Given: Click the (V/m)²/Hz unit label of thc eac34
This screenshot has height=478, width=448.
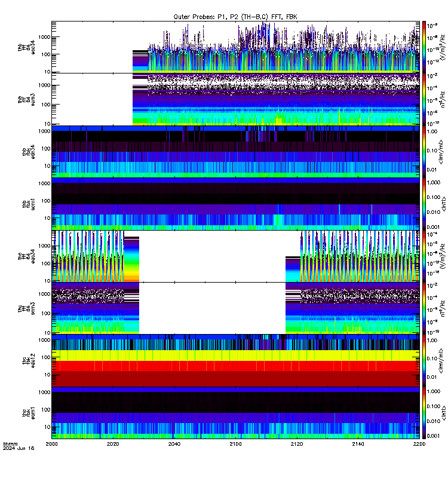Looking at the screenshot, I should pos(443,256).
